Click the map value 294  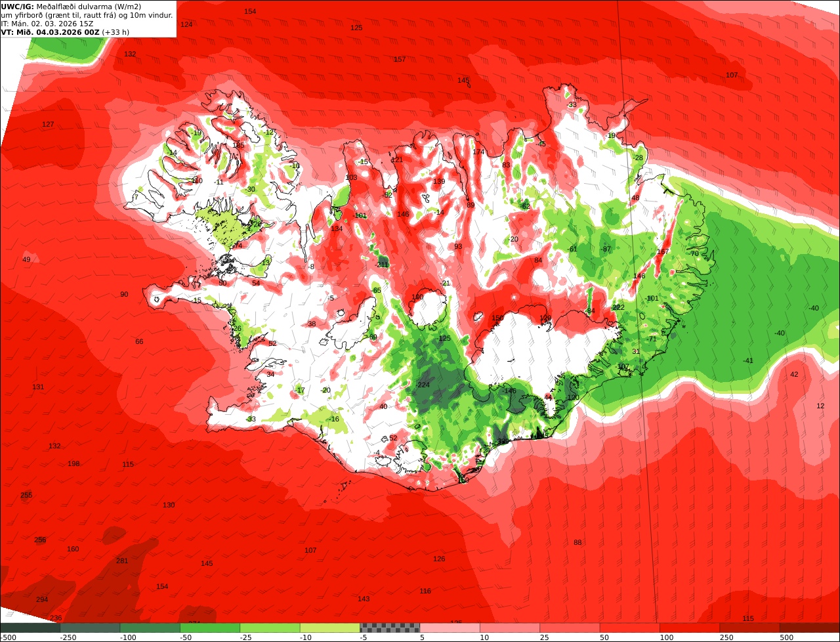[x=42, y=599]
